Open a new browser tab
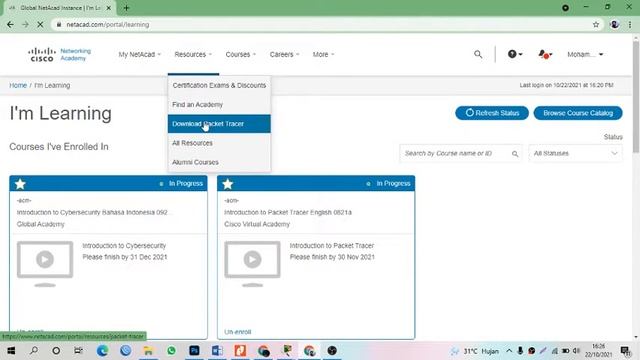640x360 pixels. tap(126, 8)
